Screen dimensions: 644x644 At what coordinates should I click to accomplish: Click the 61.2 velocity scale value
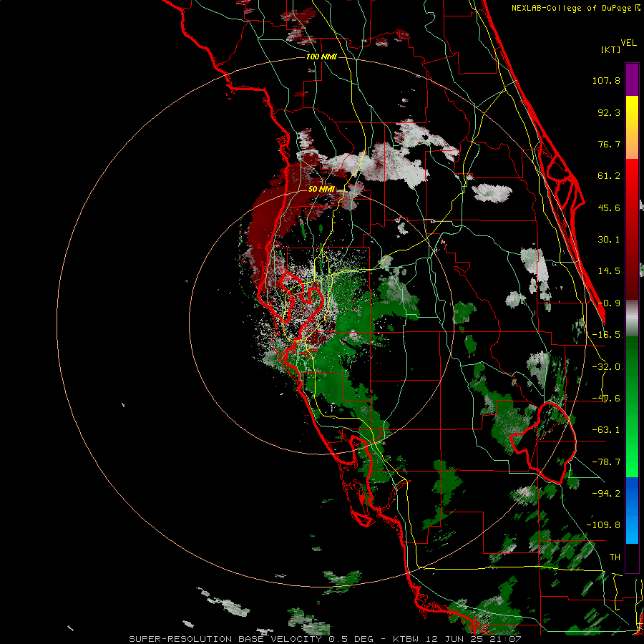pyautogui.click(x=609, y=176)
